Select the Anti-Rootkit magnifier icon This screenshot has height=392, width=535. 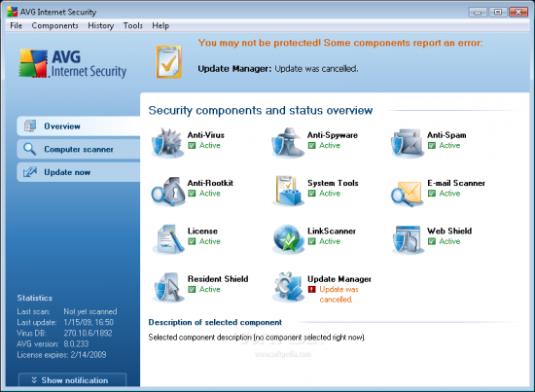coord(167,192)
